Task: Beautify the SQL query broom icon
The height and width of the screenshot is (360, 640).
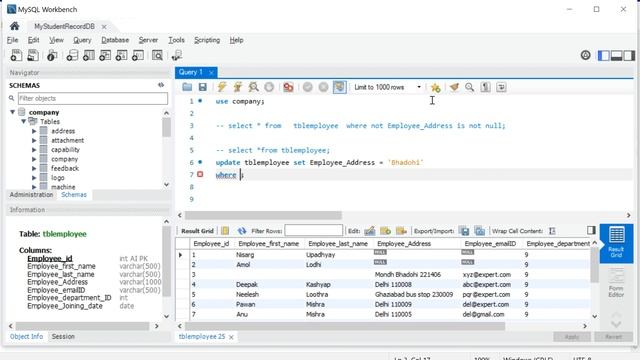Action: 454,87
